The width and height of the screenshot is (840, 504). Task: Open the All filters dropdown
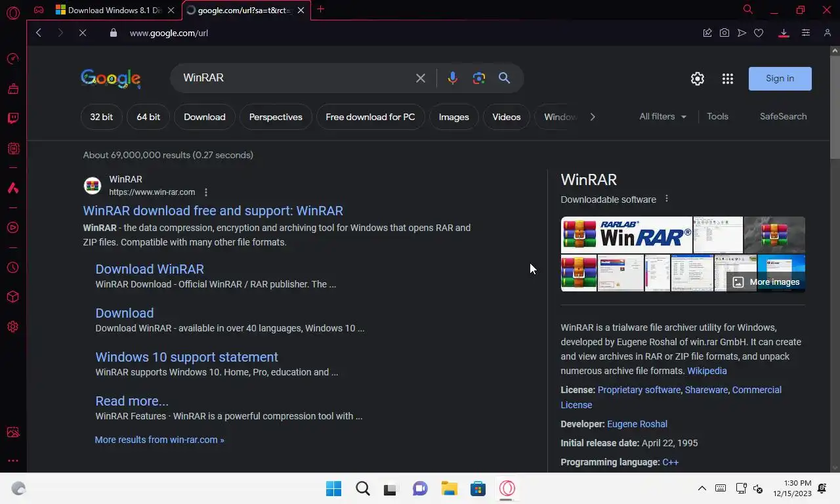pyautogui.click(x=663, y=116)
